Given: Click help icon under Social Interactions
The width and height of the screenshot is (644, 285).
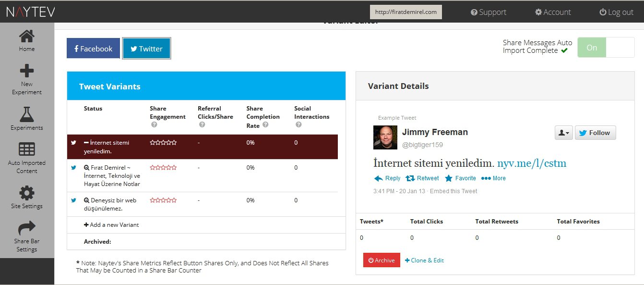Looking at the screenshot, I should point(298,124).
